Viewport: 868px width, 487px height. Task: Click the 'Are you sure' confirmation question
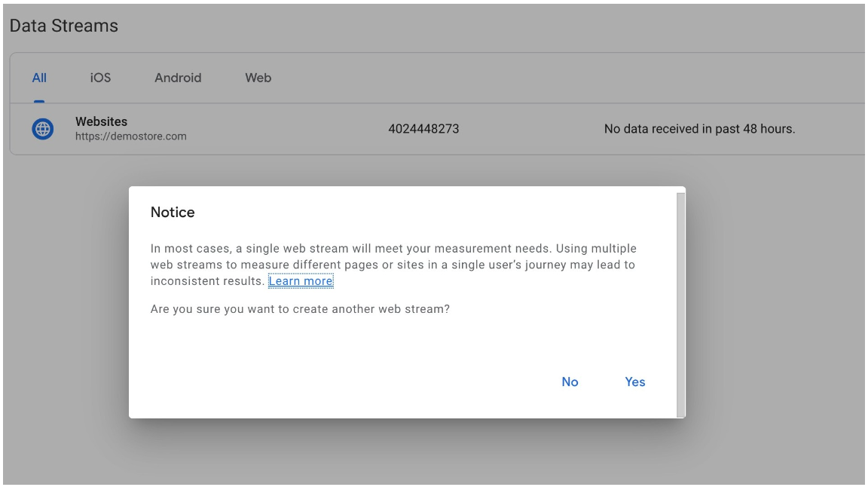300,309
